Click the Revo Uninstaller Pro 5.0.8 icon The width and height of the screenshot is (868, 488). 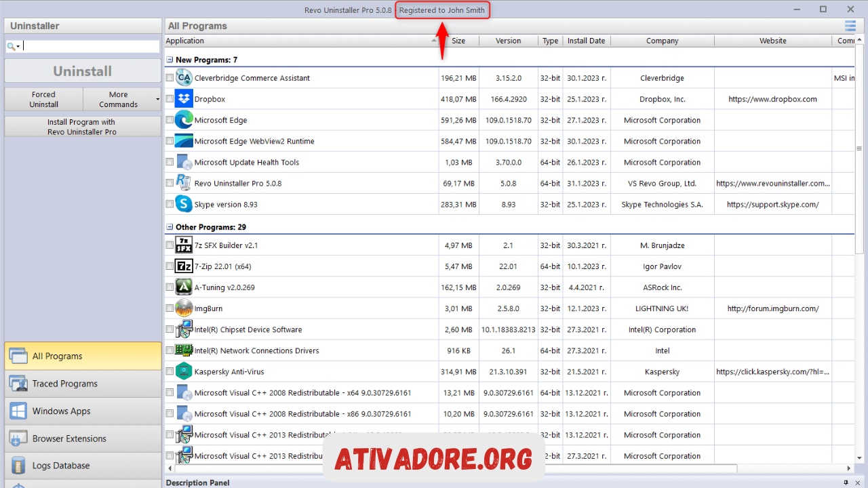(x=184, y=183)
